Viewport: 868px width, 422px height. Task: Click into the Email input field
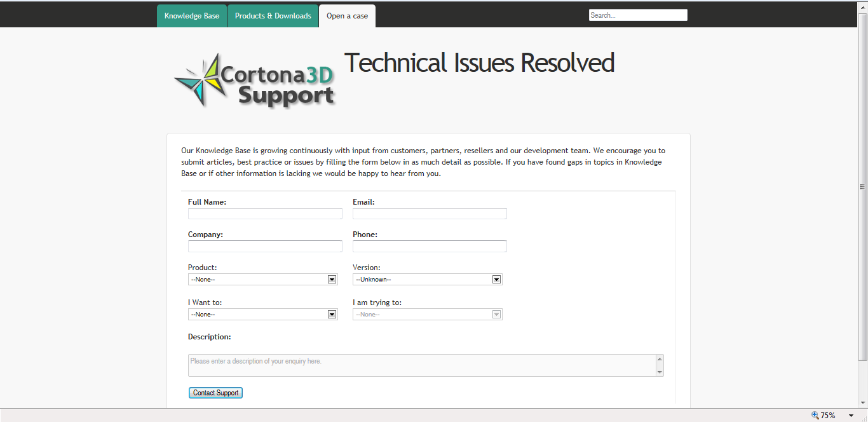point(430,214)
